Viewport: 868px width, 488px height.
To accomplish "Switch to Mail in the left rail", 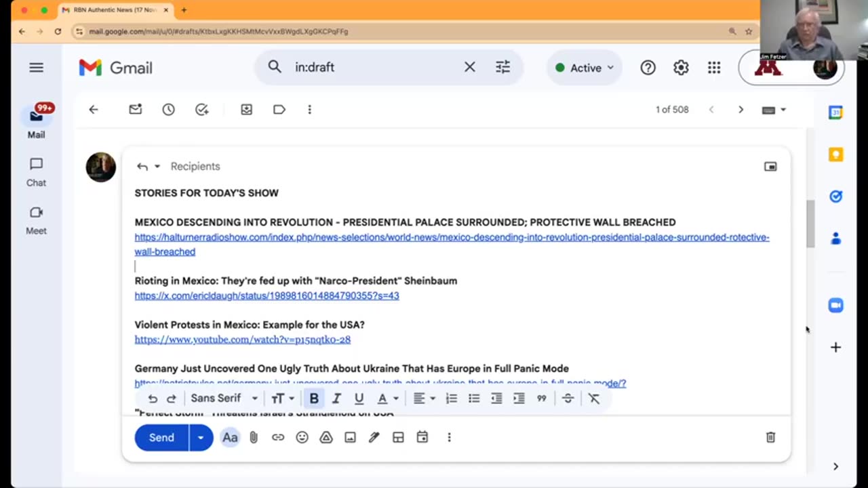I will pos(36,123).
